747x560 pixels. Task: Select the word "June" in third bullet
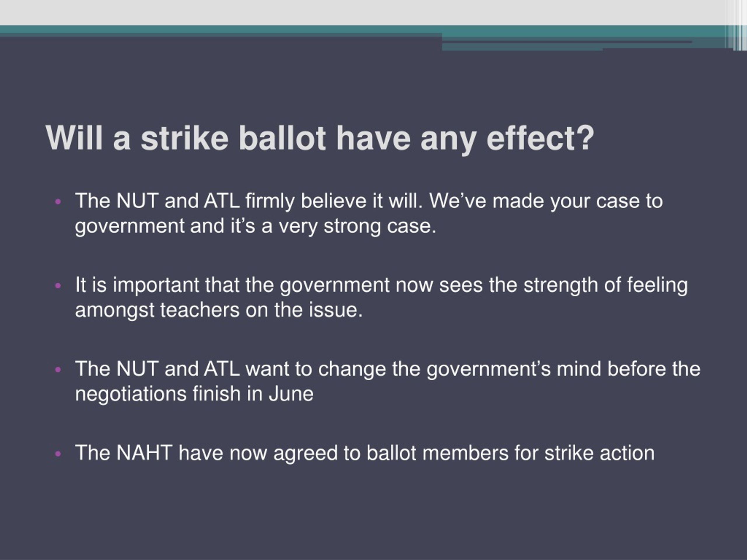(292, 394)
